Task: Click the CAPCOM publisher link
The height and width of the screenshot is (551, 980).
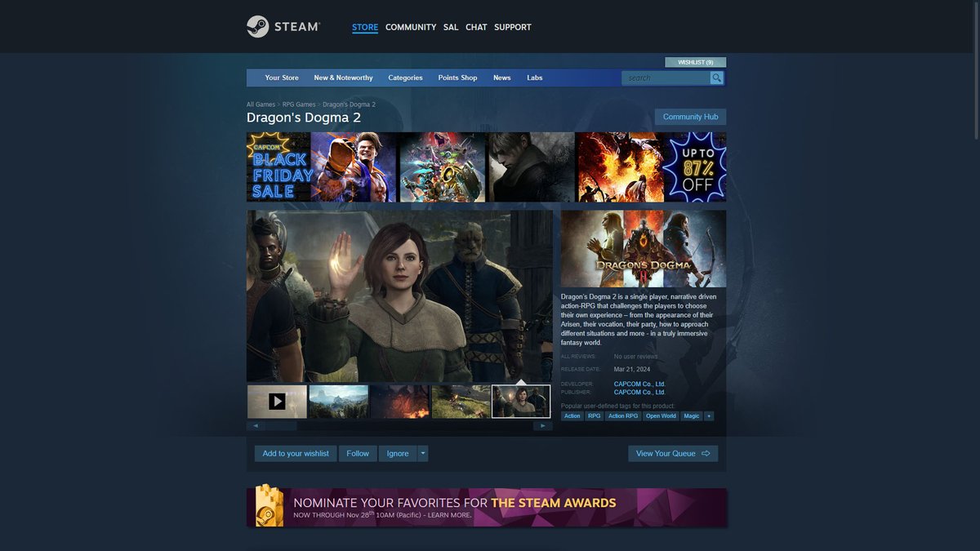Action: [639, 392]
